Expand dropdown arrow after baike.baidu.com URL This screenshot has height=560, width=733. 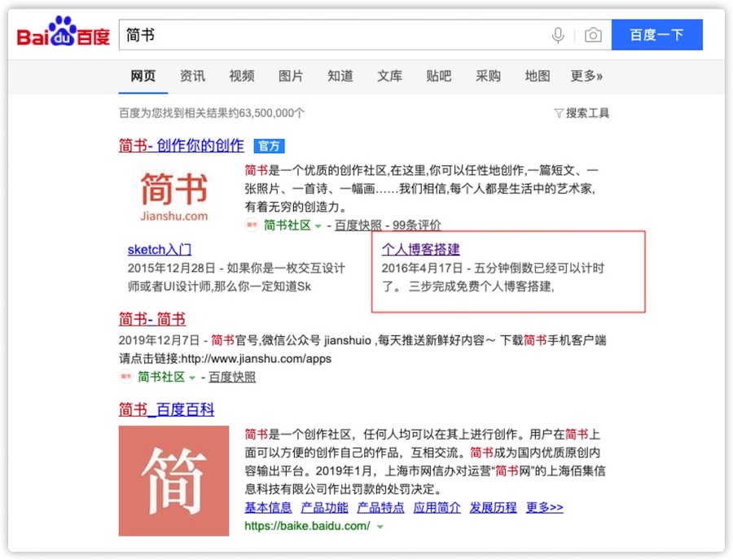coord(380,527)
